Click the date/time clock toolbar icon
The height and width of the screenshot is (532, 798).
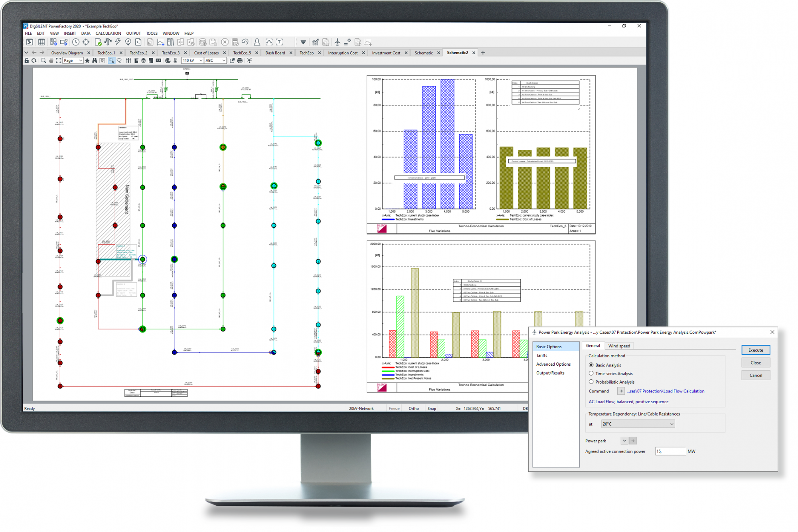(75, 42)
